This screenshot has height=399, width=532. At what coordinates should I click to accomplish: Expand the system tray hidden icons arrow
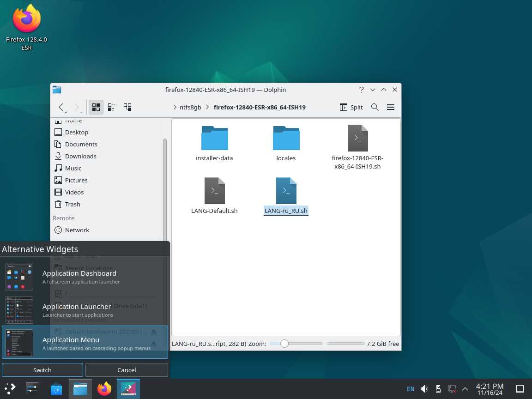[465, 389]
